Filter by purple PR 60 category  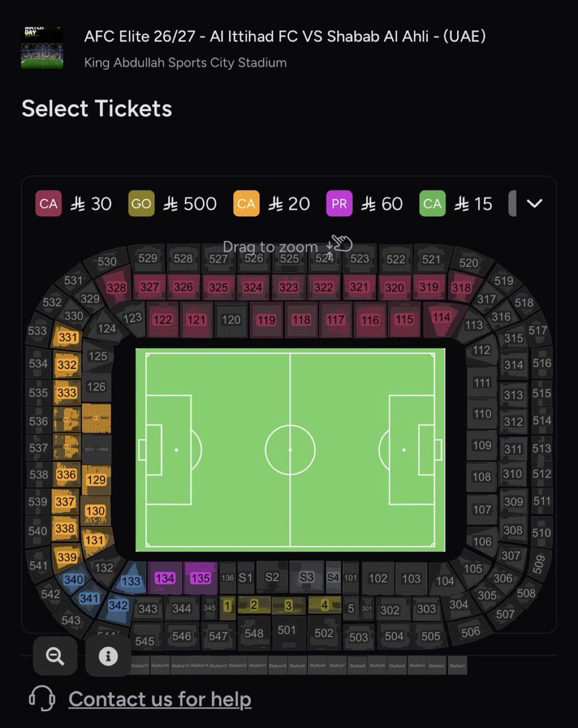click(x=365, y=204)
